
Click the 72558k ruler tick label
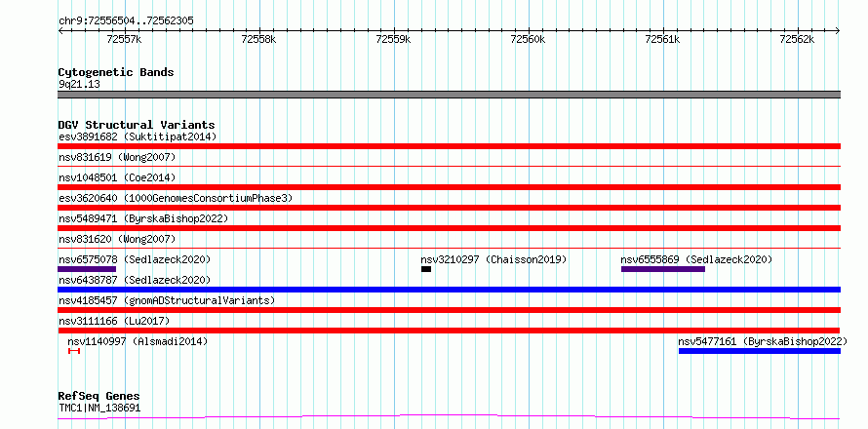point(259,39)
